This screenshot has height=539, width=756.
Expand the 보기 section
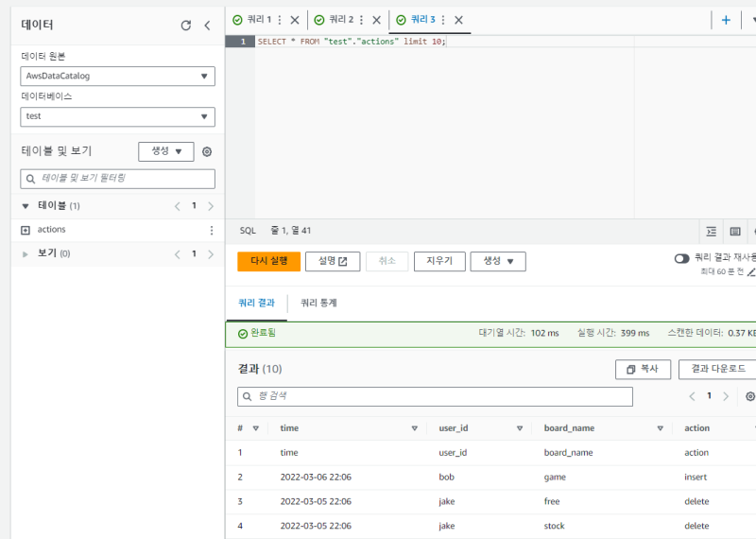pos(26,253)
